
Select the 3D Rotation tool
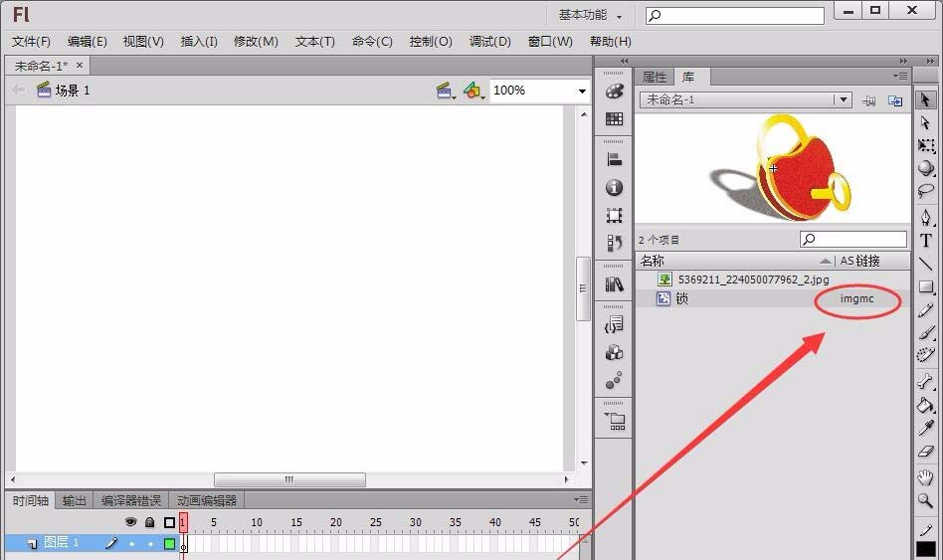click(x=925, y=168)
